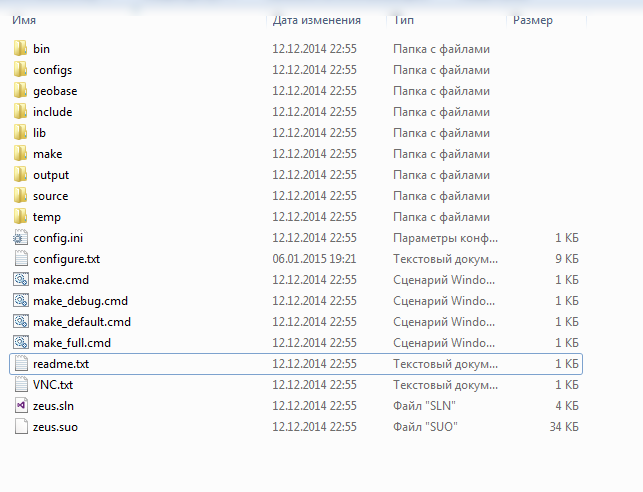Viewport: 643px width, 492px height.
Task: Select the configs folder name
Action: (x=52, y=70)
